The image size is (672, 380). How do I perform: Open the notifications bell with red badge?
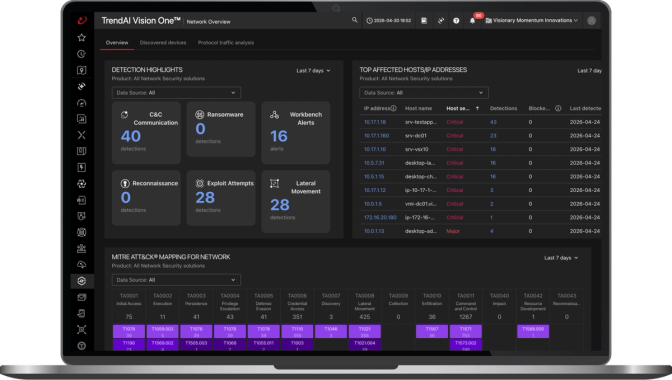pyautogui.click(x=473, y=20)
